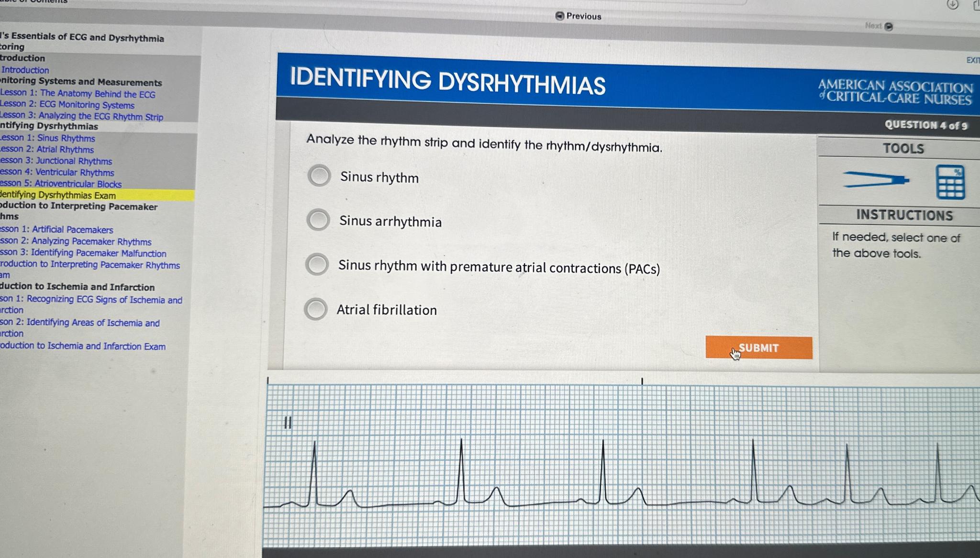Open Lesson 2: Analyzing Pacemaker Rhythms

click(x=76, y=242)
